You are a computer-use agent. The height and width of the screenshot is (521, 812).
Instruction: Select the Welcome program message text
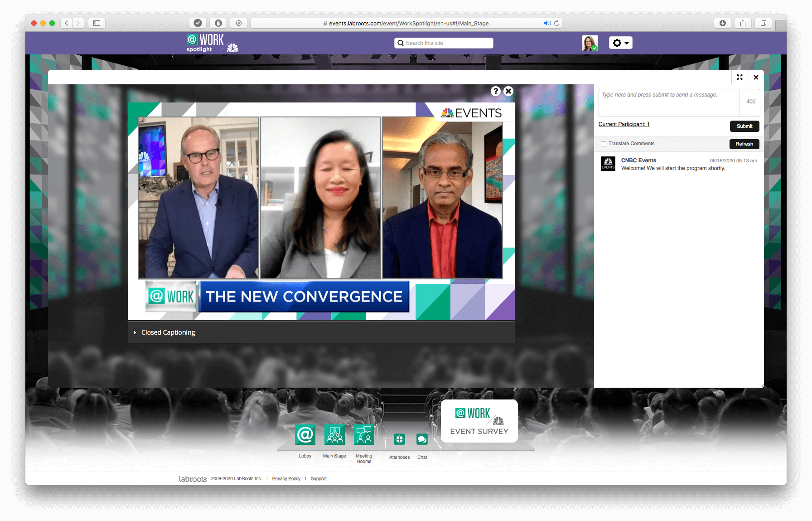tap(673, 168)
